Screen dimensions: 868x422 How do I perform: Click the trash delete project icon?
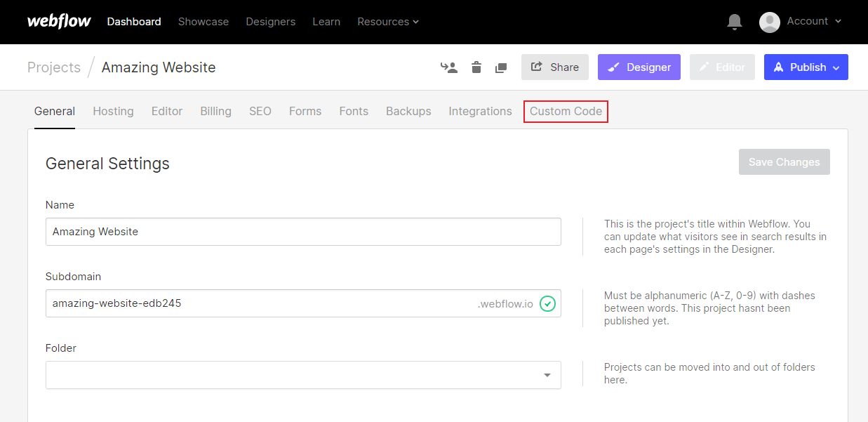click(x=476, y=67)
